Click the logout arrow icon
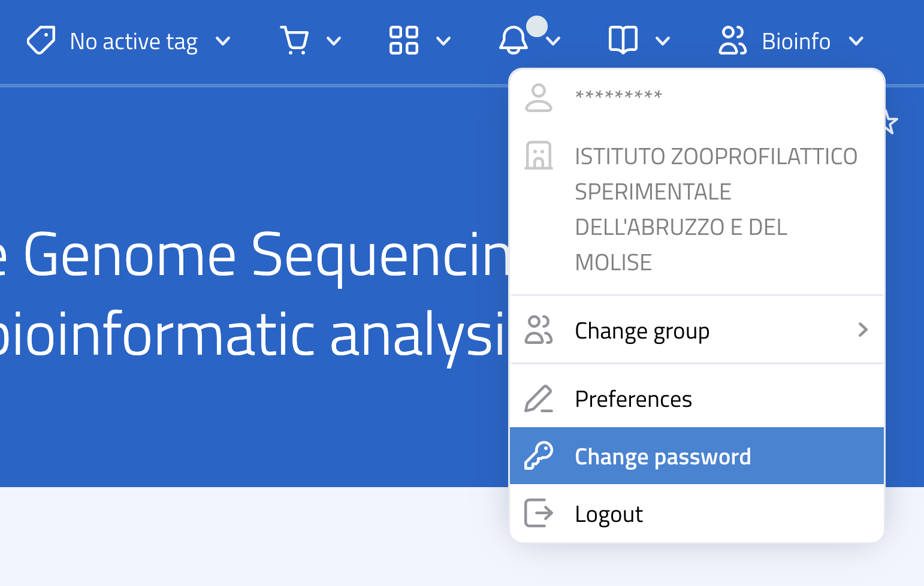Viewport: 924px width, 586px height. click(x=538, y=513)
